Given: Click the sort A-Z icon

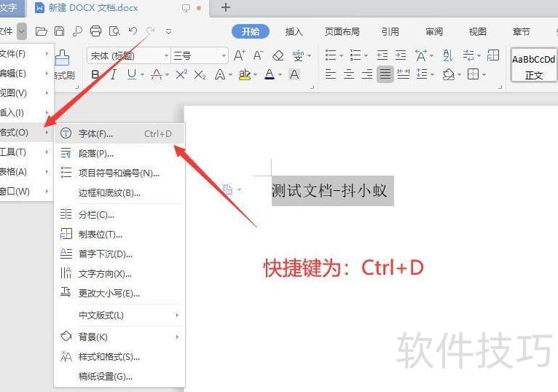Looking at the screenshot, I should coord(448,55).
